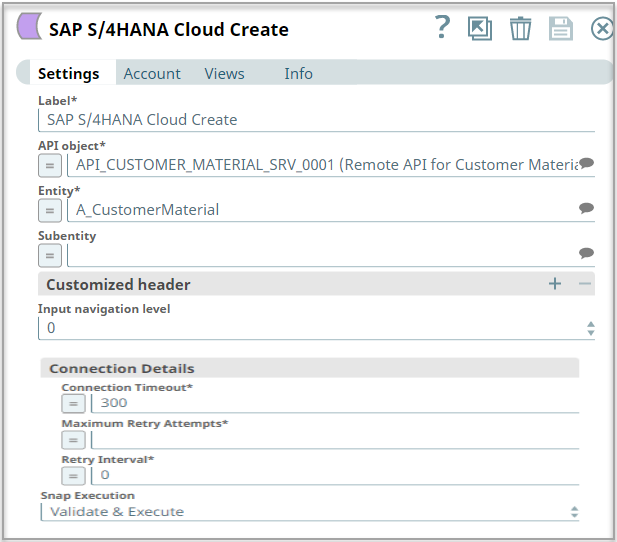Image resolution: width=617 pixels, height=542 pixels.
Task: Edit the Label text field
Action: point(316,120)
